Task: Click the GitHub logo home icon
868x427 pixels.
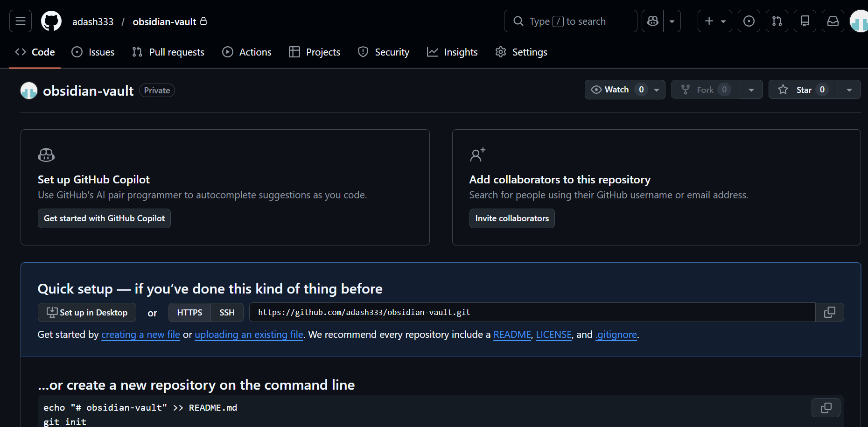Action: click(51, 21)
